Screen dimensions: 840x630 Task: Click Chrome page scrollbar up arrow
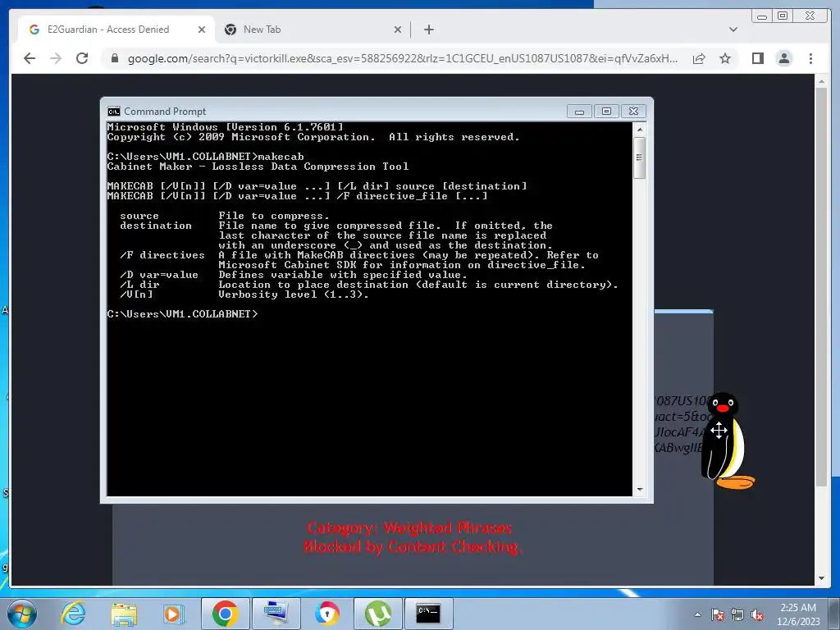(822, 81)
